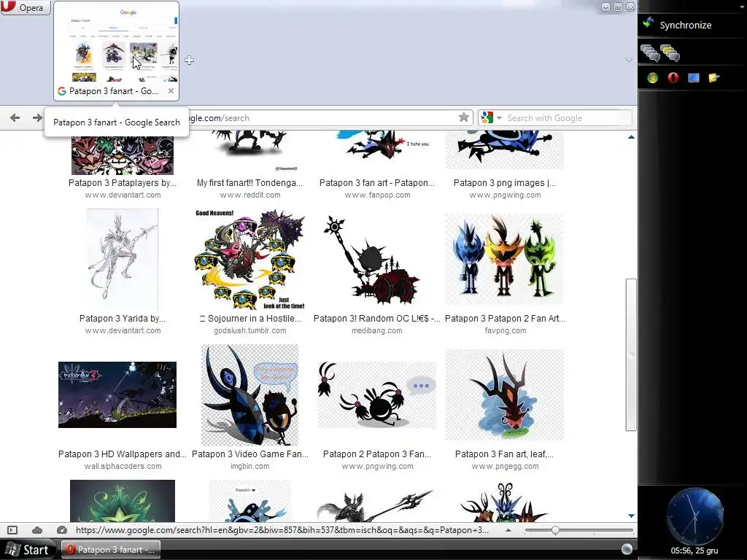
Task: Click Patapon 3 HD Wallpapers and... title
Action: [x=123, y=454]
